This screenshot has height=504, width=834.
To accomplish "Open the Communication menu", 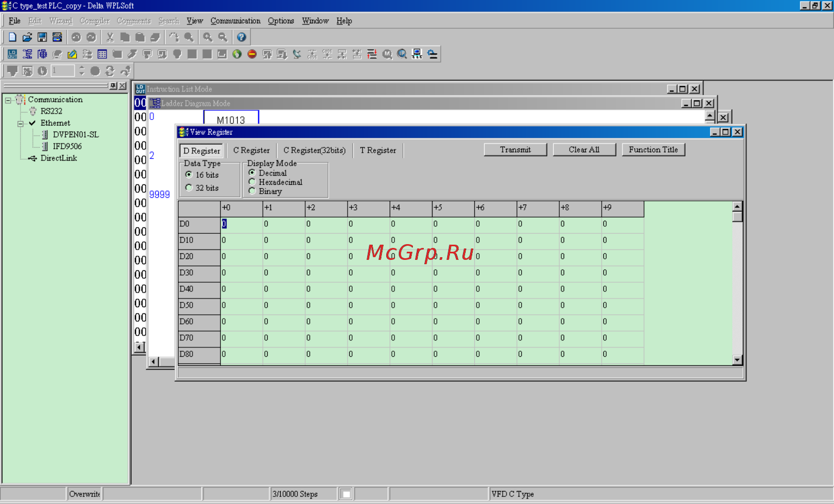I will [x=236, y=21].
